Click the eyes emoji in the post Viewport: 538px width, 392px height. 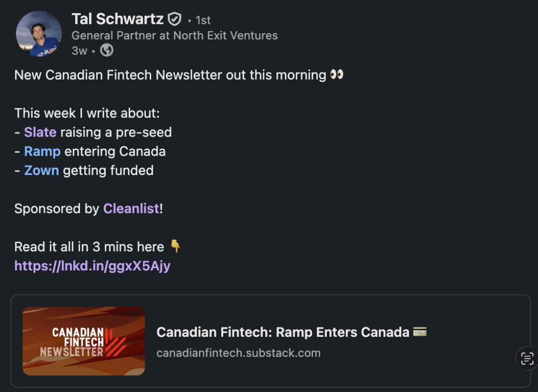336,74
